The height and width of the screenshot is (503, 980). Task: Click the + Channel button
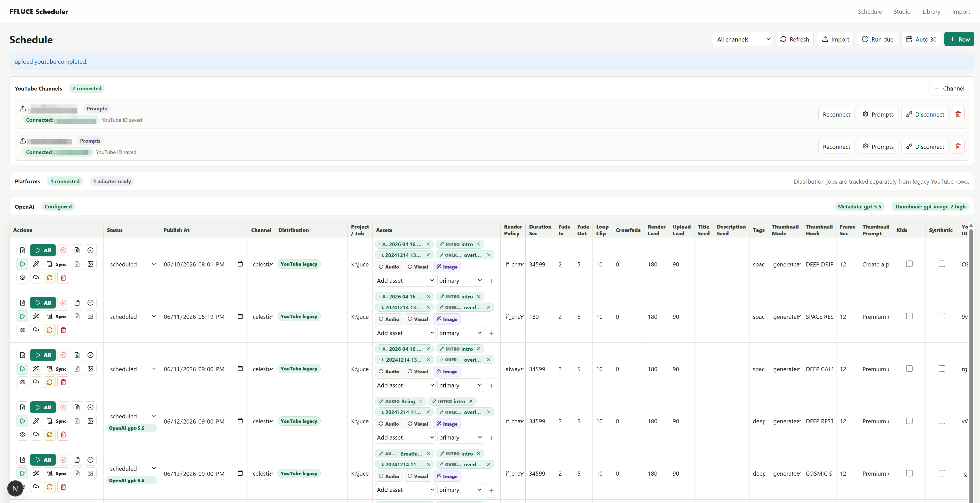[949, 88]
